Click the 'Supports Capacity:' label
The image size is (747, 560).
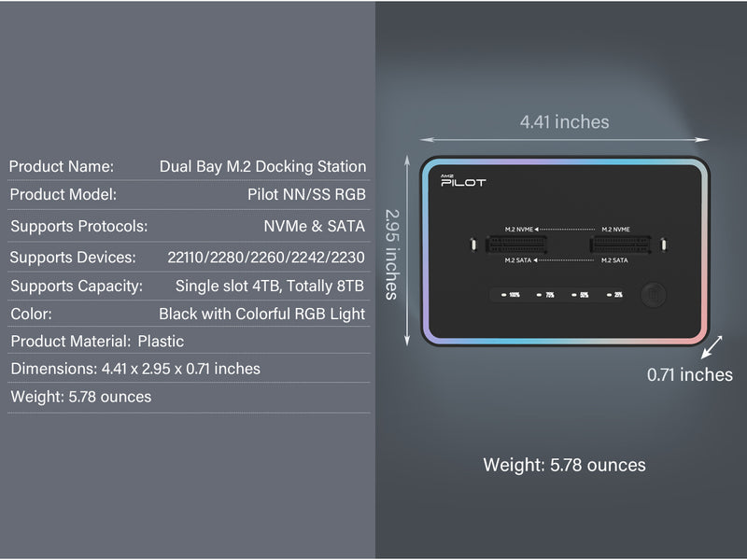pos(77,287)
